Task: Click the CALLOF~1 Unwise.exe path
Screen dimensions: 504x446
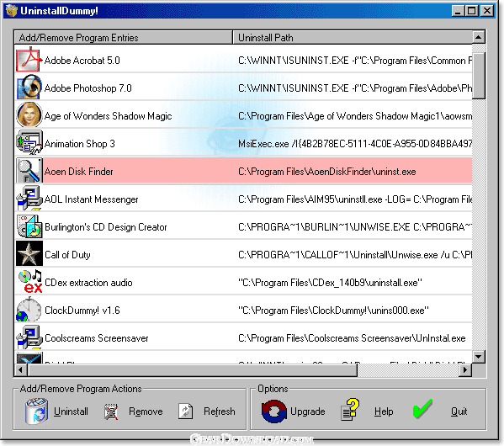Action: coord(355,255)
